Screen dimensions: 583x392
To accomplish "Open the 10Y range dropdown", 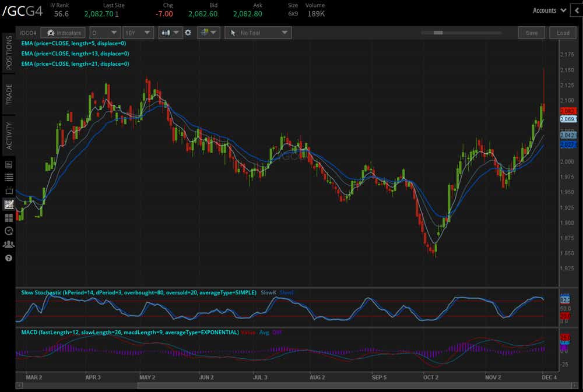I will tap(138, 33).
